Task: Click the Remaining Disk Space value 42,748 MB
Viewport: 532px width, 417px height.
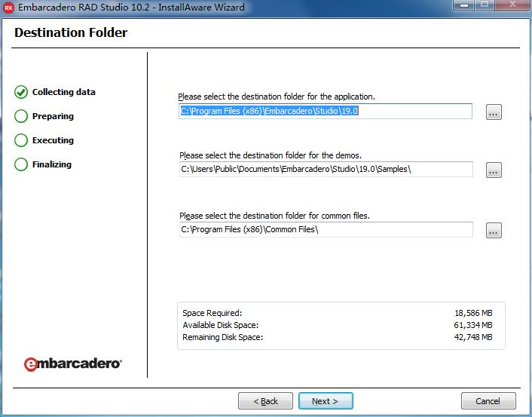Action: [x=473, y=337]
